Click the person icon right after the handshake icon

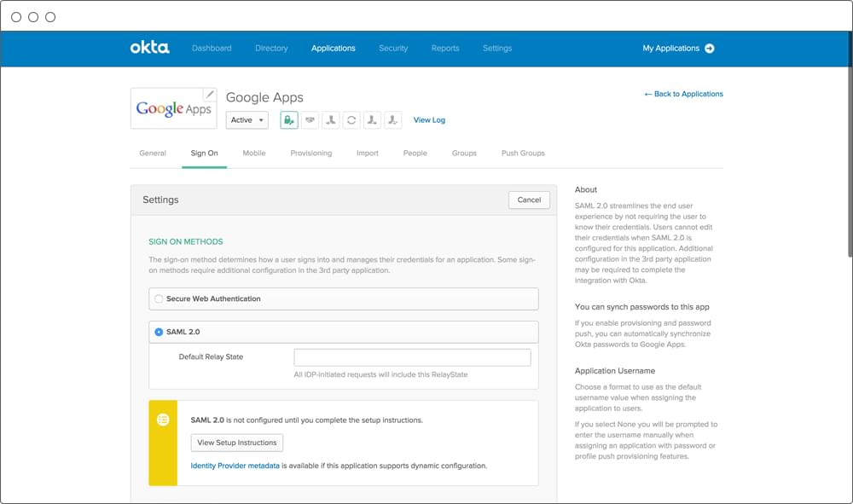click(x=331, y=120)
